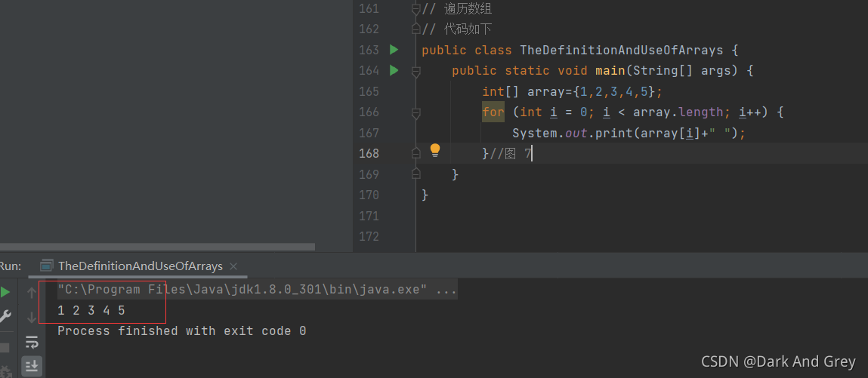Click the System.out.print statement on line 167
The image size is (868, 378).
coord(629,134)
